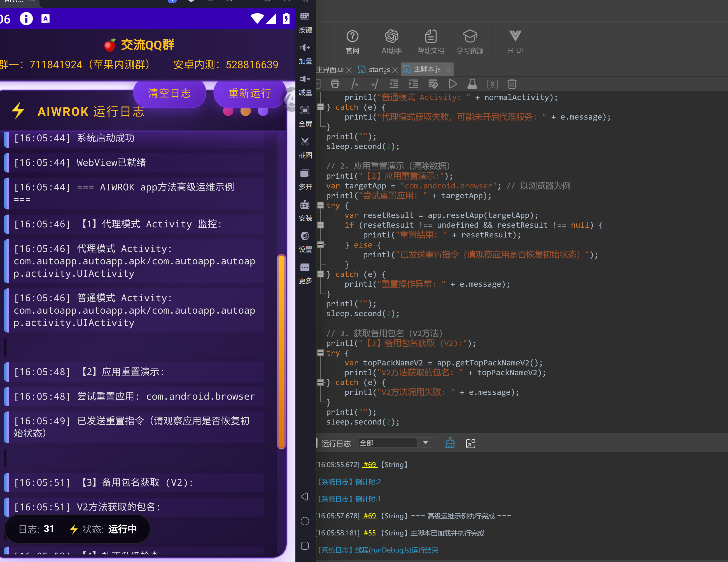Image resolution: width=728 pixels, height=562 pixels.
Task: Collapse the try block for getTopPackNameV2
Action: pos(320,353)
